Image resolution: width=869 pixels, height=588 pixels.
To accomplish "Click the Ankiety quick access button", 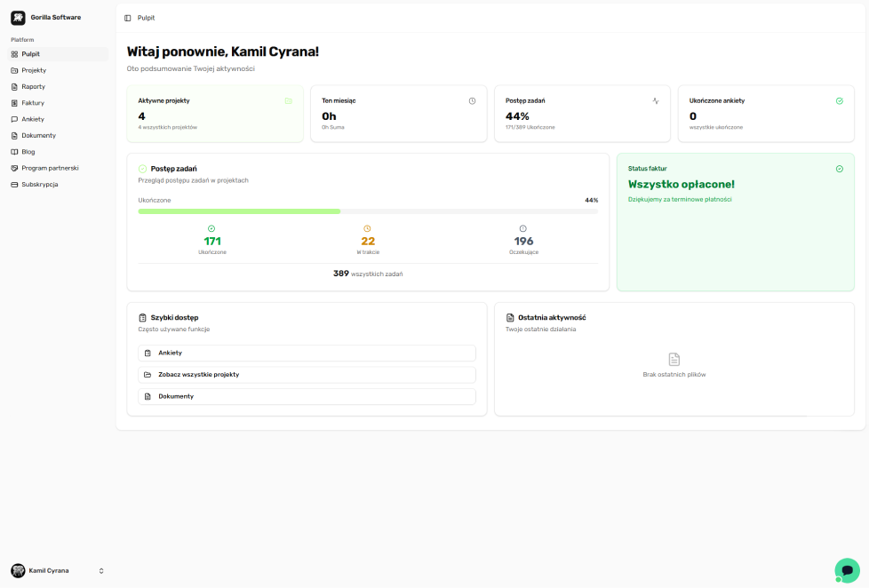I will coord(307,353).
